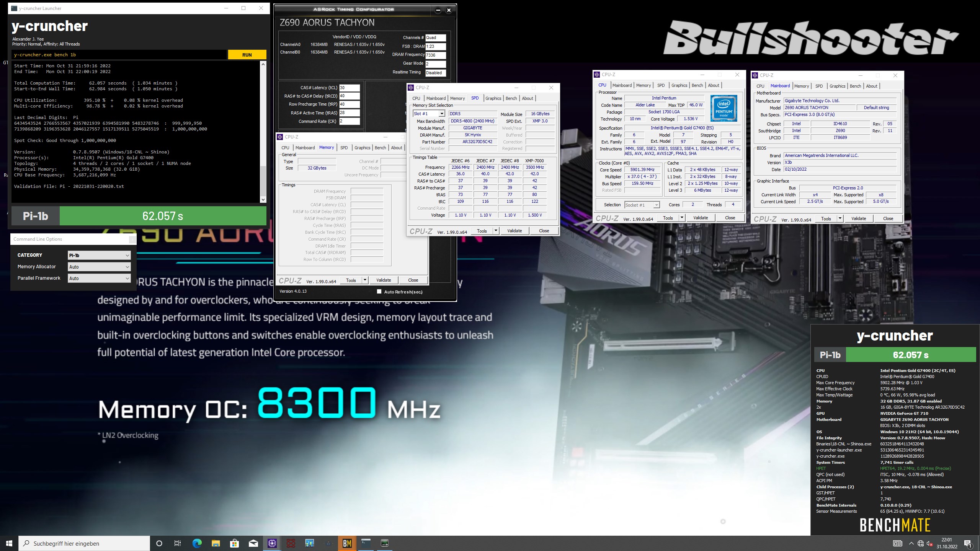
Task: Open Bench tab in CPU-Z CPU window
Action: [697, 85]
